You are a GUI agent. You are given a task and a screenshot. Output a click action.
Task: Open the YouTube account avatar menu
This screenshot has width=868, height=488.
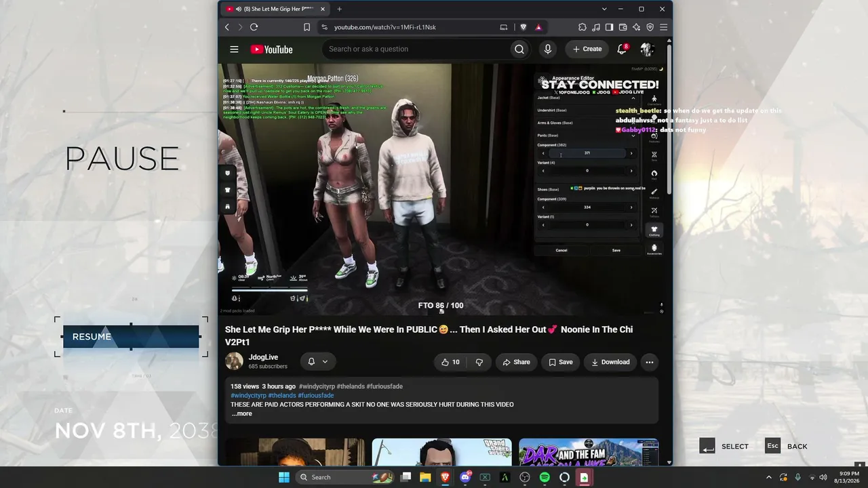click(x=646, y=49)
